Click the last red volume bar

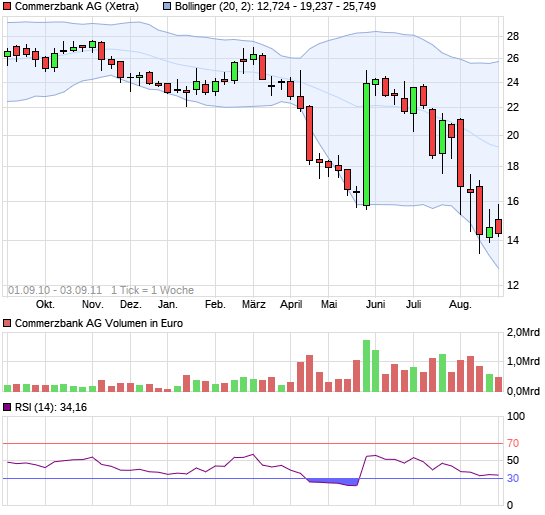coord(498,384)
